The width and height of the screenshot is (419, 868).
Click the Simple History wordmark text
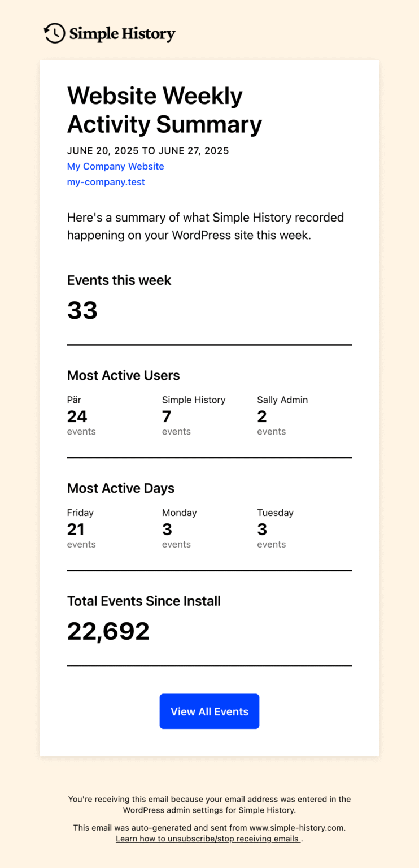pos(122,34)
